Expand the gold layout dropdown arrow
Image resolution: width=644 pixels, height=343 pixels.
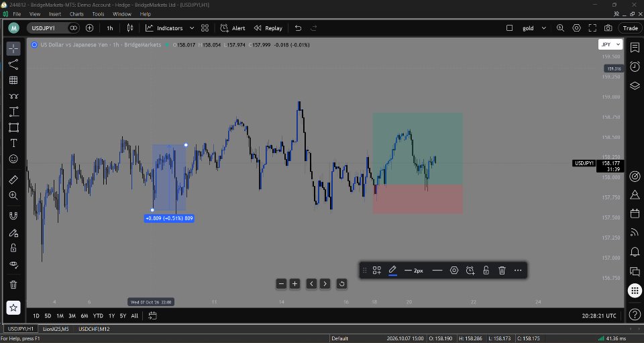tap(544, 28)
